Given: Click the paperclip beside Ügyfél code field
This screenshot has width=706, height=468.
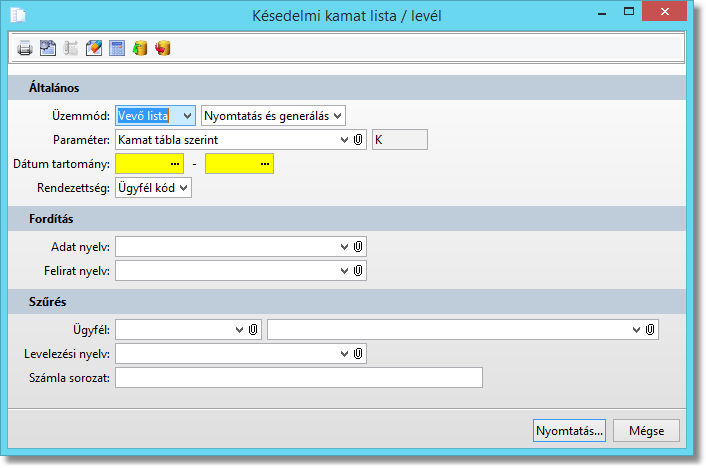Looking at the screenshot, I should 253,330.
